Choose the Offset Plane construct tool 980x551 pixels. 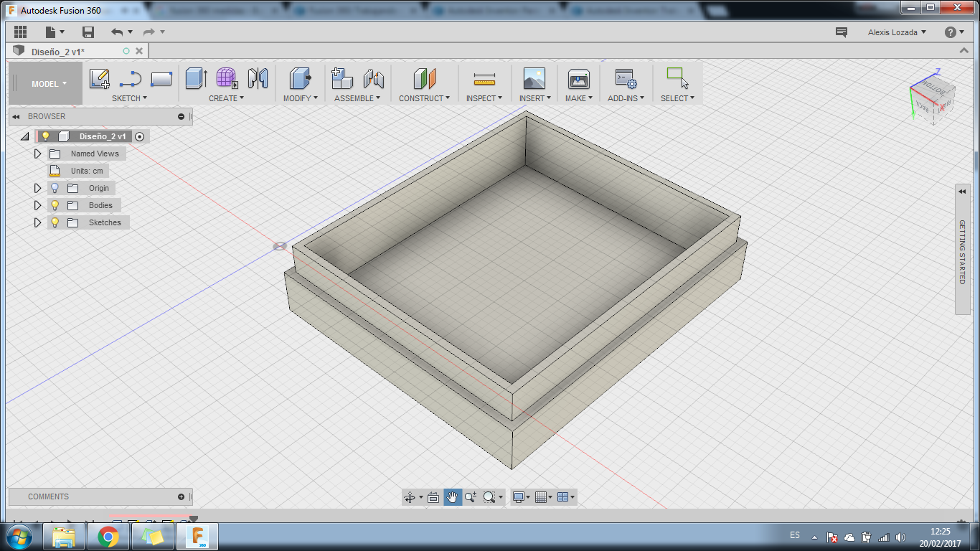(425, 78)
